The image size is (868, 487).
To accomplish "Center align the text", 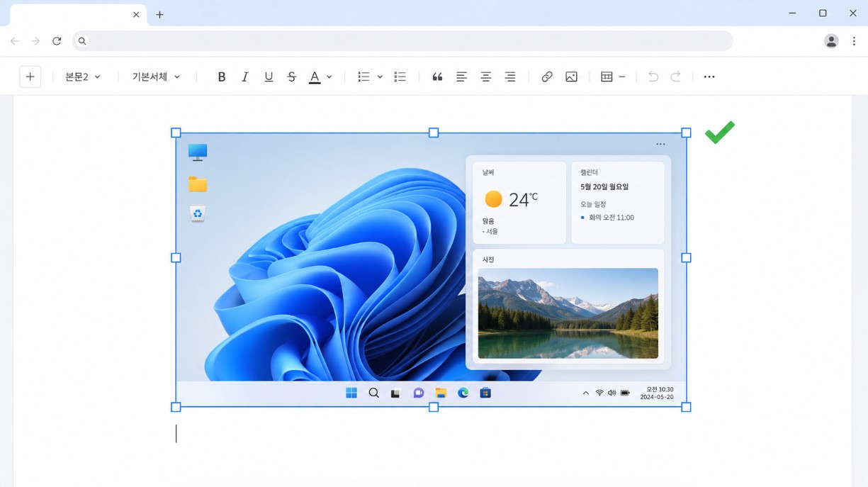I will [x=486, y=77].
